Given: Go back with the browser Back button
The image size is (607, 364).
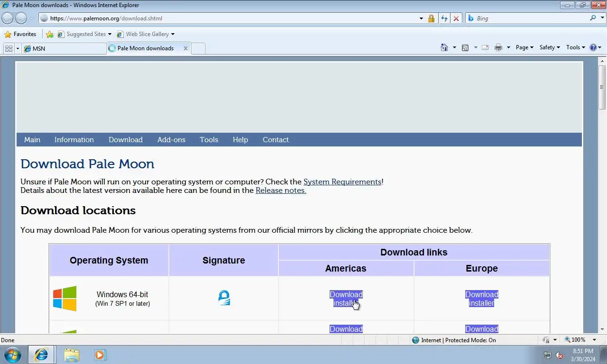Looking at the screenshot, I should pyautogui.click(x=8, y=18).
